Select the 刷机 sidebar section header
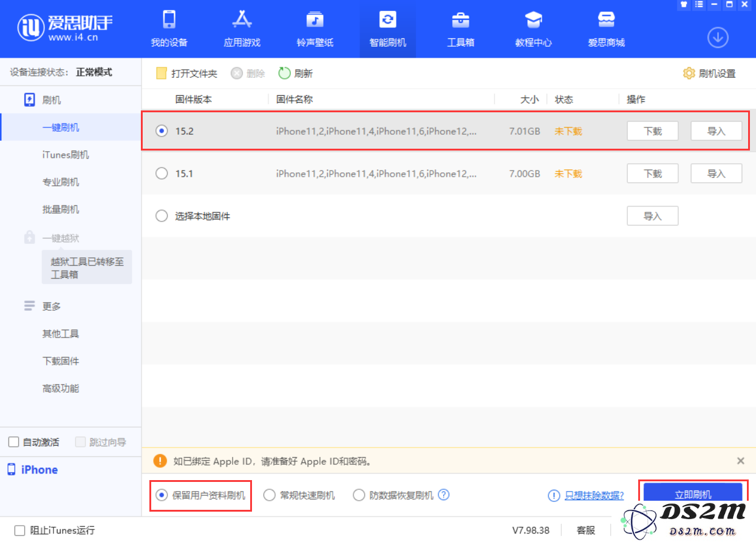Image resolution: width=756 pixels, height=542 pixels. click(x=43, y=100)
